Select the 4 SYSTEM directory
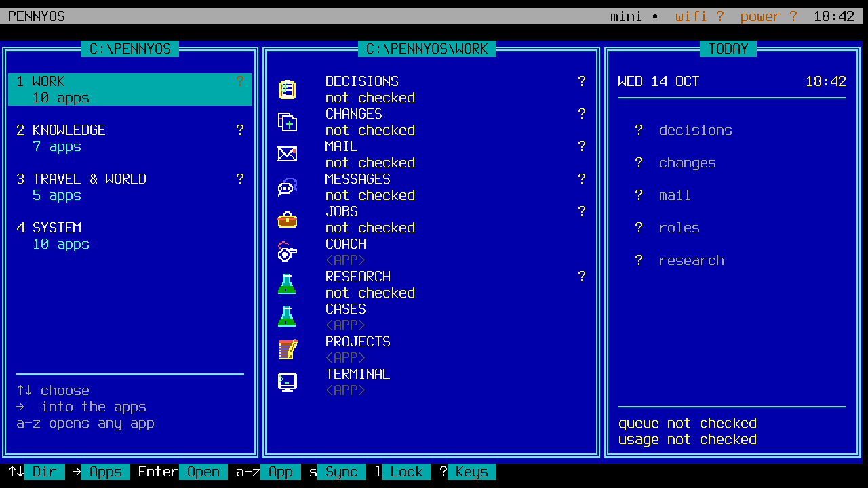The width and height of the screenshot is (868, 488). click(x=130, y=236)
